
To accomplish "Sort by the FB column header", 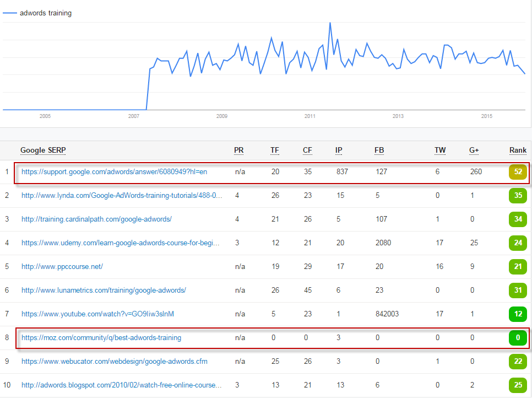I will point(379,150).
